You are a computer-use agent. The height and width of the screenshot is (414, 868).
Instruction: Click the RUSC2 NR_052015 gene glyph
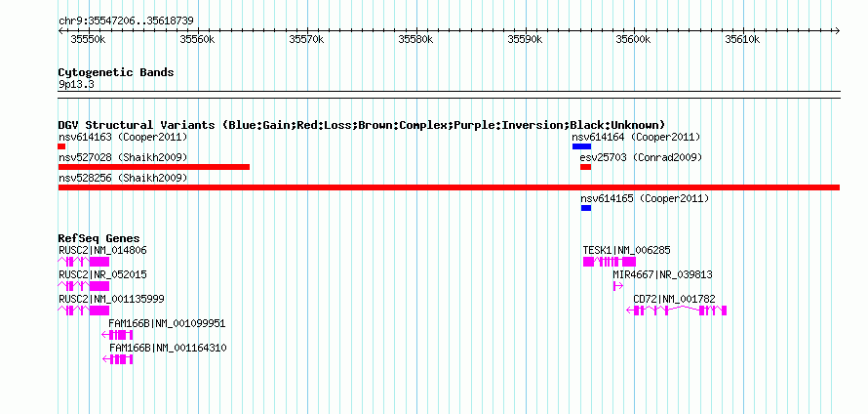84,286
